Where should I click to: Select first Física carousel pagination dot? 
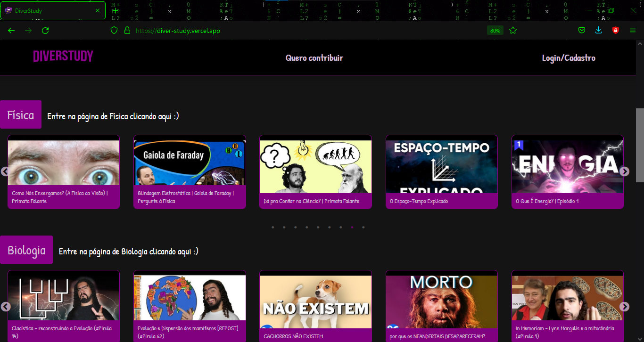tap(272, 228)
